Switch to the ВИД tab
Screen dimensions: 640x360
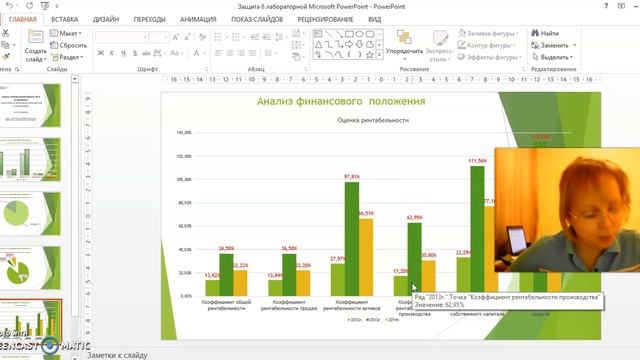click(x=374, y=19)
